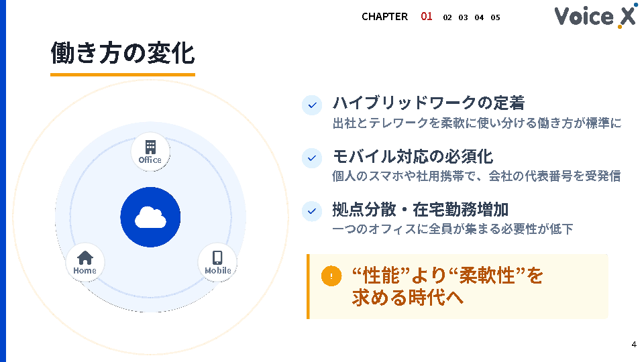Select the Office building icon
644x362 pixels.
pyautogui.click(x=150, y=147)
